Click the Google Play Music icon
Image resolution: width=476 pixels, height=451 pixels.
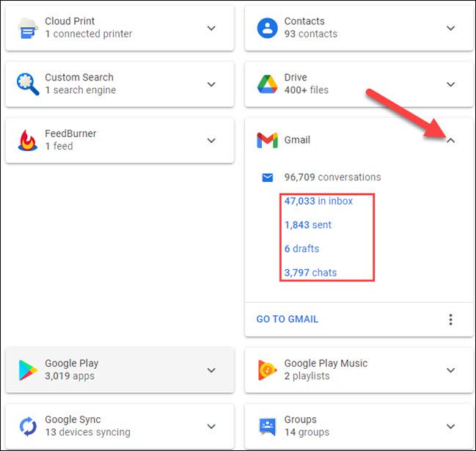(x=267, y=370)
